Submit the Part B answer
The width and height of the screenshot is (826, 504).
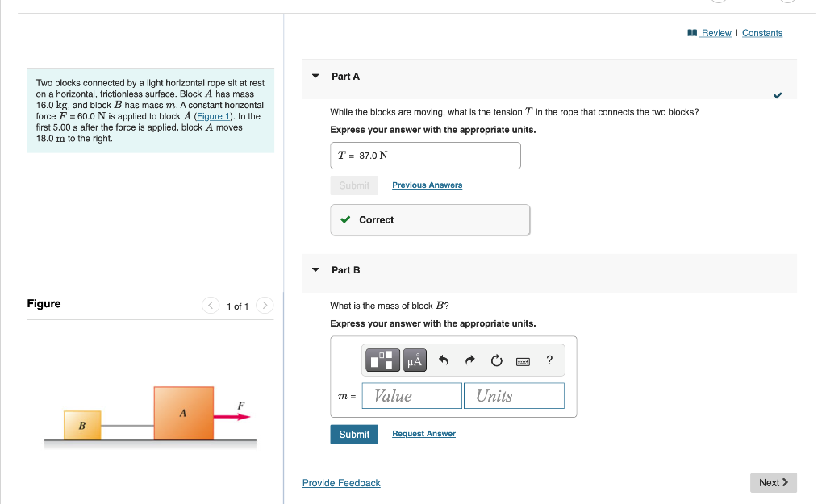tap(354, 434)
